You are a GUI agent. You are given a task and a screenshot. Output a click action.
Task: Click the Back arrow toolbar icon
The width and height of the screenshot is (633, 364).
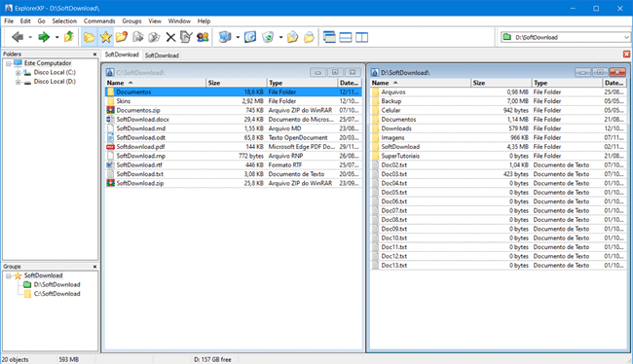click(x=18, y=37)
